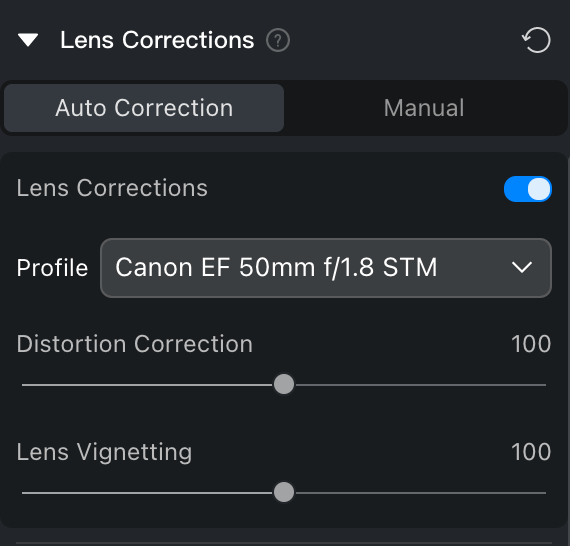Open the Lens Corrections help question icon
Screen dimensions: 570x546
tap(278, 40)
